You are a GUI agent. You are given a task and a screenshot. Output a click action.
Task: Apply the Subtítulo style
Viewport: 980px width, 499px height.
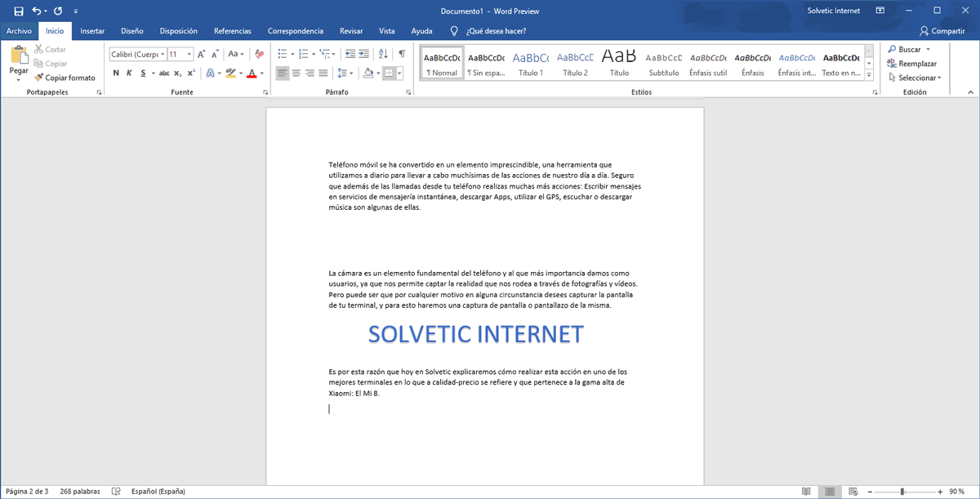[663, 64]
